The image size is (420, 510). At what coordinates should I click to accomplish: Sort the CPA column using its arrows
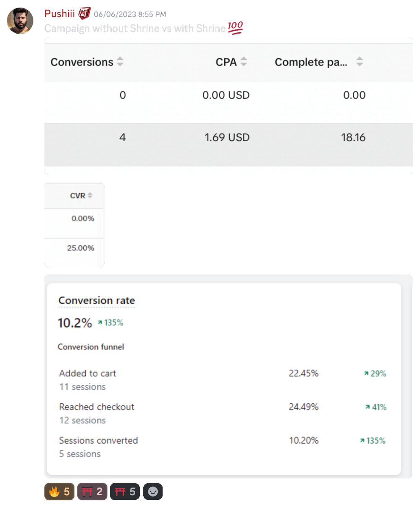tap(244, 62)
